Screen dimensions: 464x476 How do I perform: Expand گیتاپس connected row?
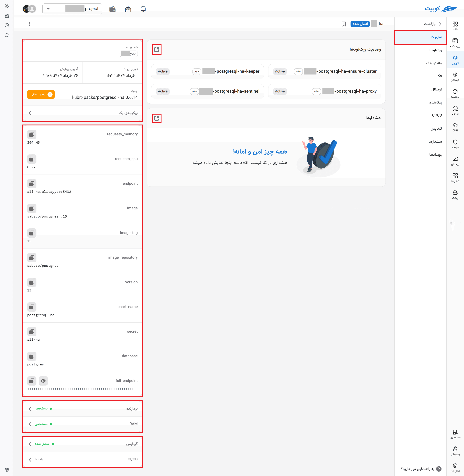(82, 444)
